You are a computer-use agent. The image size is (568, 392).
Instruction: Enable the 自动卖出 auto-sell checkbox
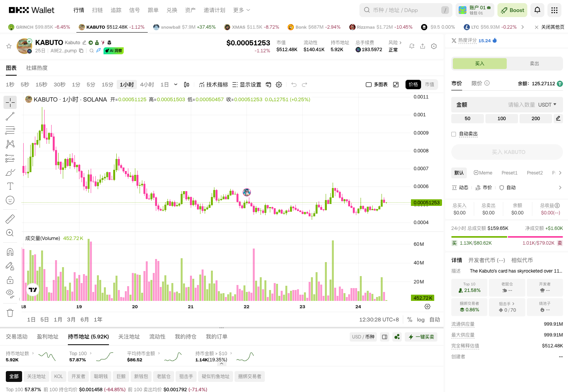click(454, 134)
